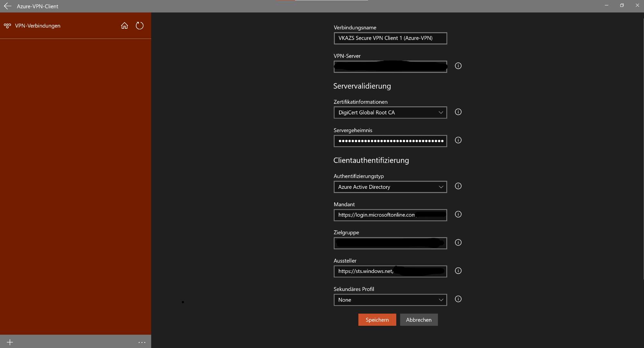Refresh the VPN connections list
This screenshot has width=644, height=348.
tap(139, 26)
